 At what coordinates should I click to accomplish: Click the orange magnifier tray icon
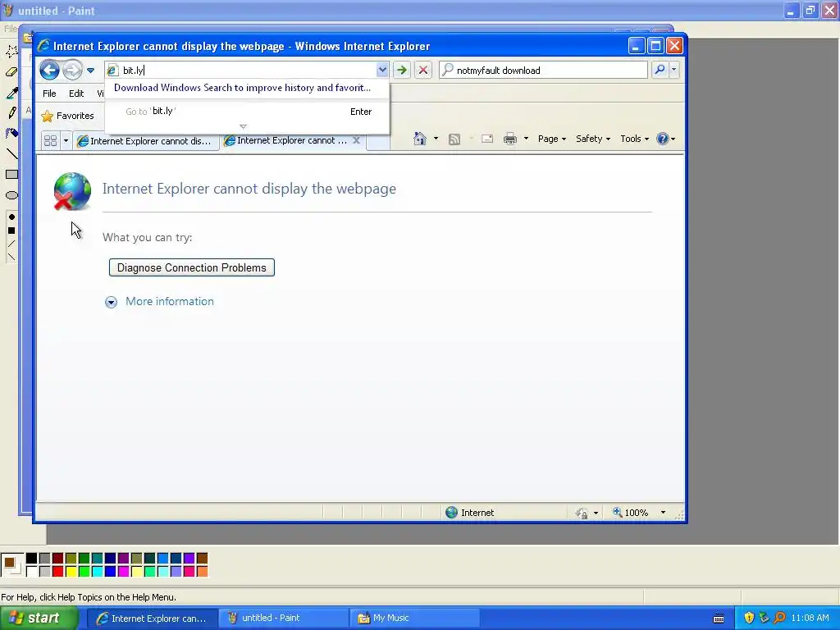779,618
